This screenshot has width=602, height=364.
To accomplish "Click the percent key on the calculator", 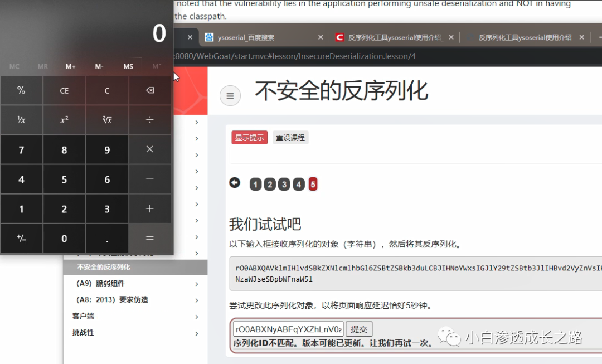I will pos(22,90).
